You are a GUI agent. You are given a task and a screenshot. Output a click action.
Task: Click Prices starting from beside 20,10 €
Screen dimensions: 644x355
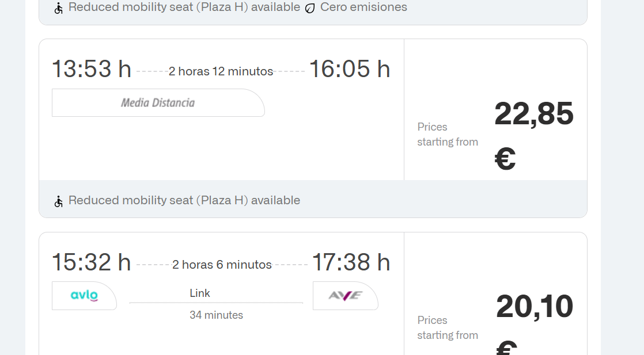click(448, 327)
